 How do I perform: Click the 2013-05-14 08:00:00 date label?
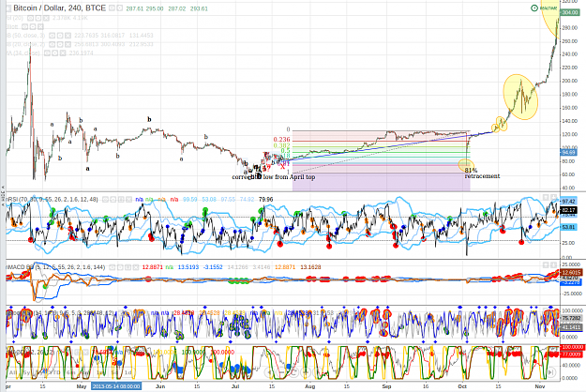[x=116, y=386]
